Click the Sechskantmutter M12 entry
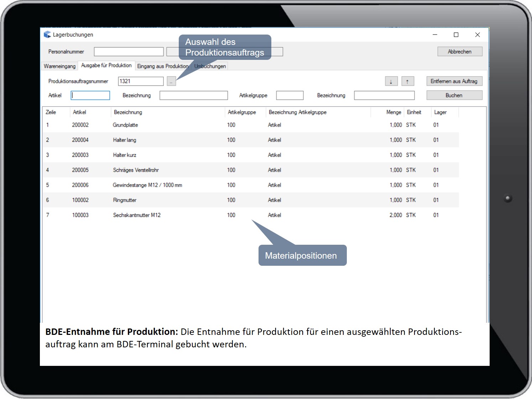The height and width of the screenshot is (399, 532). [137, 215]
